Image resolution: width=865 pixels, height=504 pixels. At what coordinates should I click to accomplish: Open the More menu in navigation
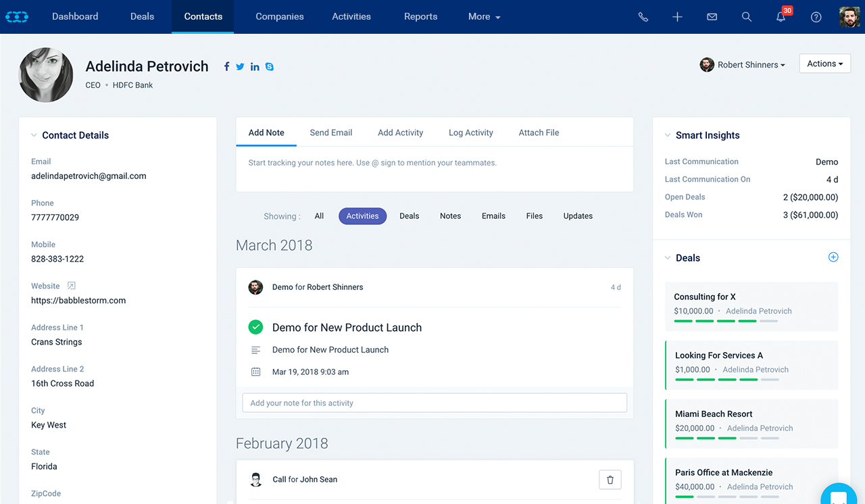click(484, 17)
